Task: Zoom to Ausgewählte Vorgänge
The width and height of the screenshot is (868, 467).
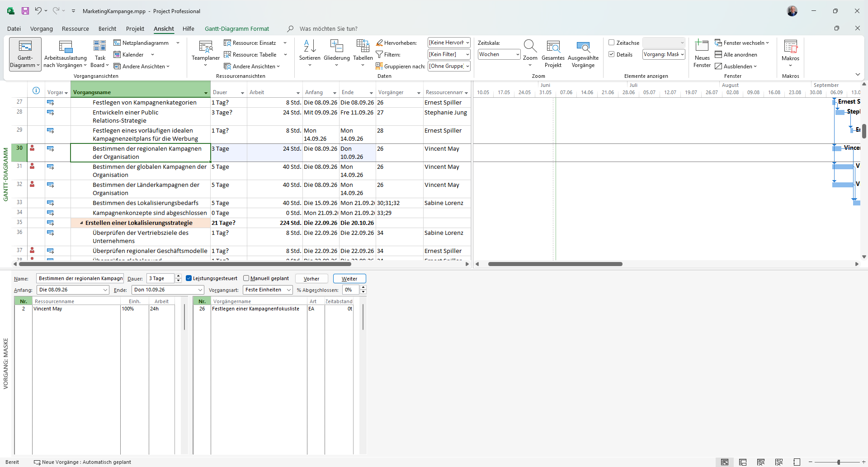Action: tap(583, 54)
